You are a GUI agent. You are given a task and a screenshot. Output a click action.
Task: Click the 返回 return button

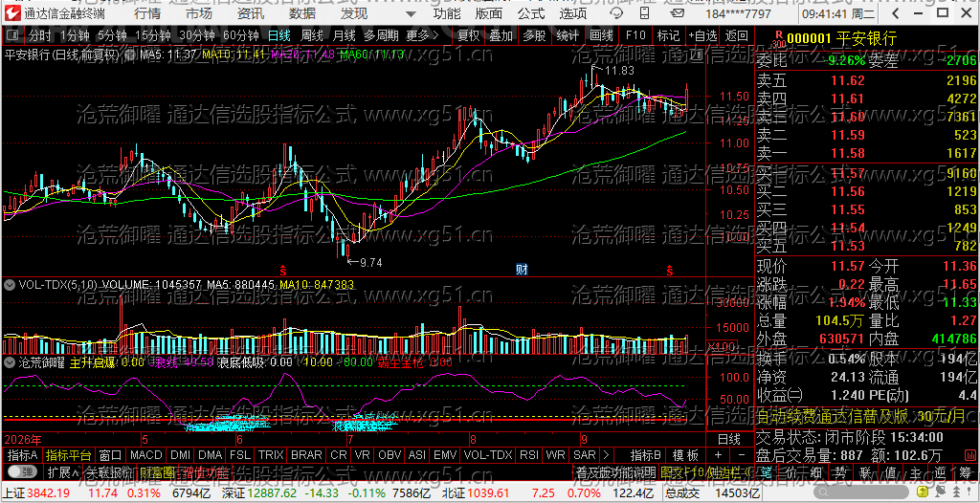coord(737,35)
